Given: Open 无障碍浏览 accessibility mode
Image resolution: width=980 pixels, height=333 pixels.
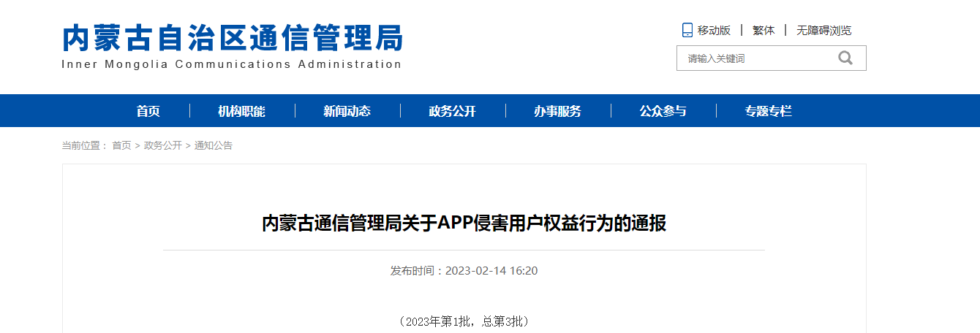Looking at the screenshot, I should click(823, 30).
